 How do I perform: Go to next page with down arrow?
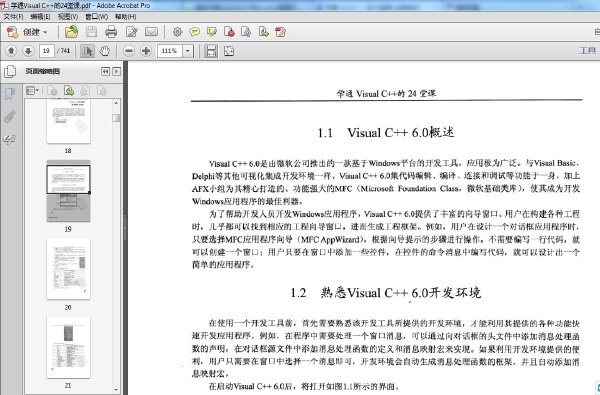click(28, 51)
